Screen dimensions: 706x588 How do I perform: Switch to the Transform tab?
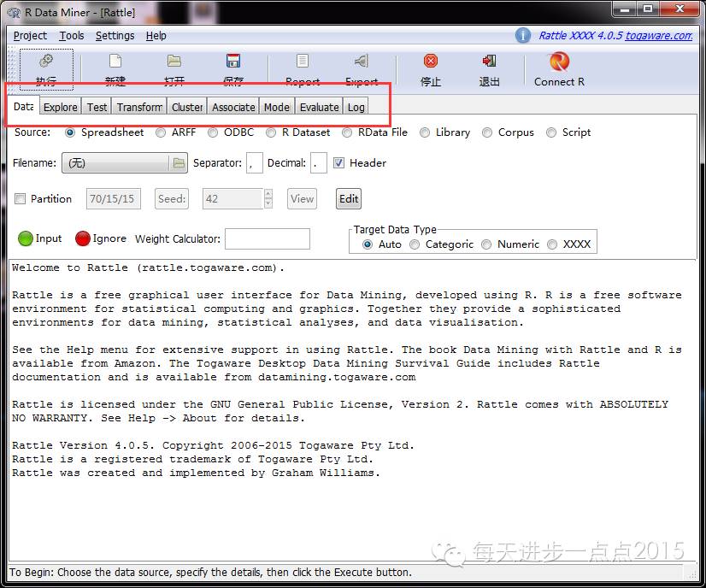tap(139, 107)
